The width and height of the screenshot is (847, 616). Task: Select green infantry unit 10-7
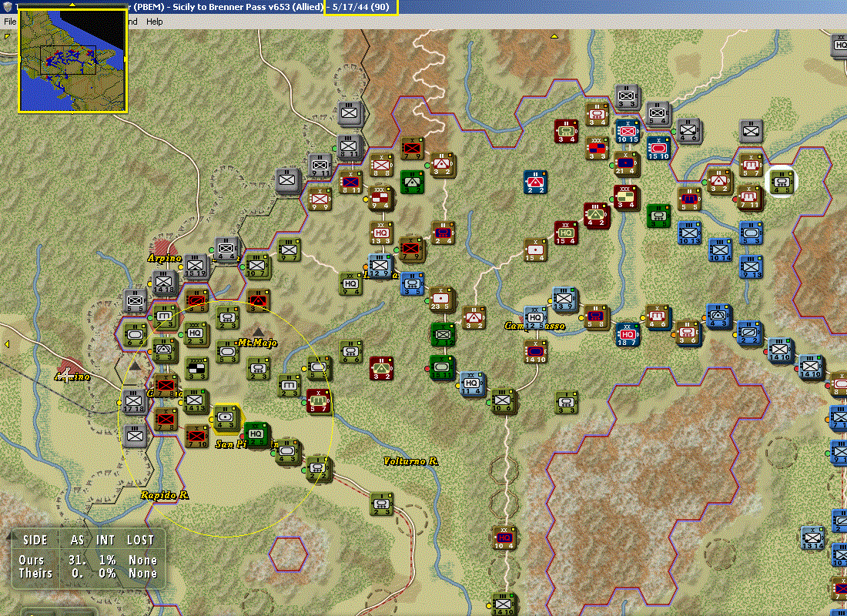coord(256,266)
